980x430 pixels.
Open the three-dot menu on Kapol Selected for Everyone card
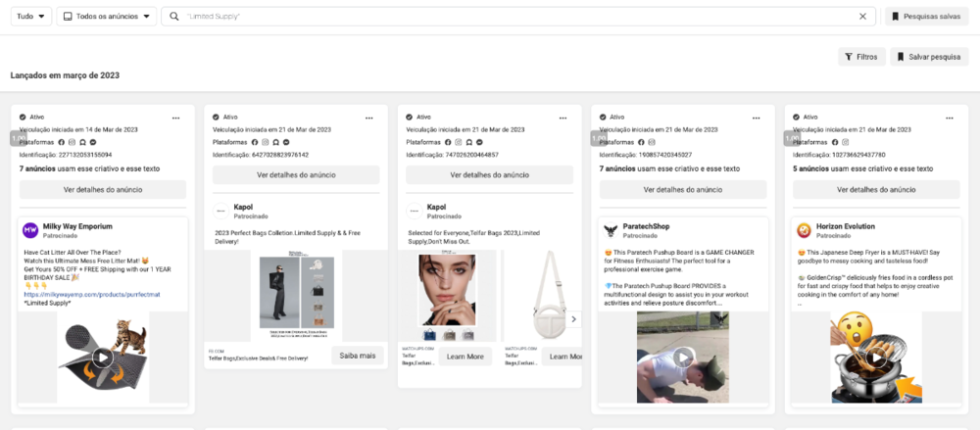(563, 118)
